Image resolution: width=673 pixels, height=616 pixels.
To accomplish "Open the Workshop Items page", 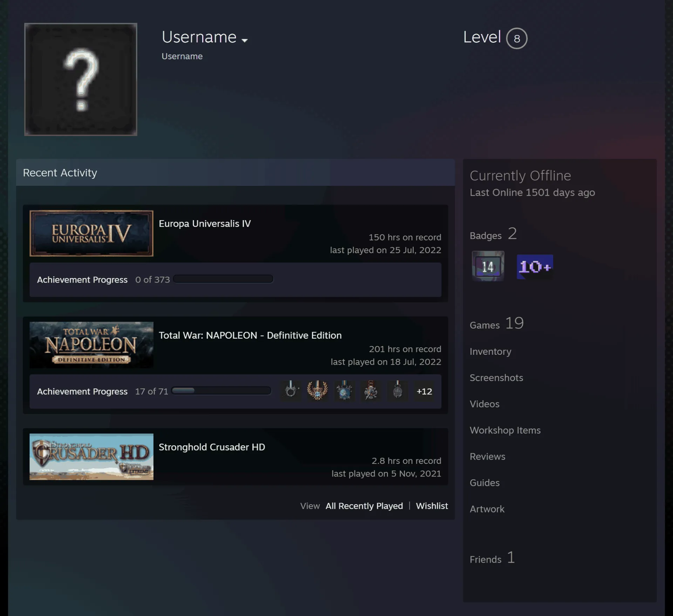I will tap(505, 431).
